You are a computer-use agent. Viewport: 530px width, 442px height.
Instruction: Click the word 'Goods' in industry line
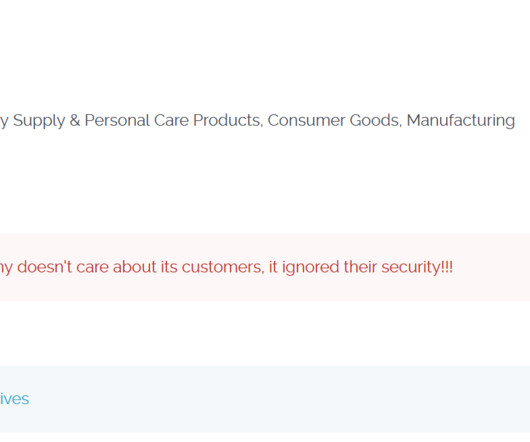click(x=376, y=121)
